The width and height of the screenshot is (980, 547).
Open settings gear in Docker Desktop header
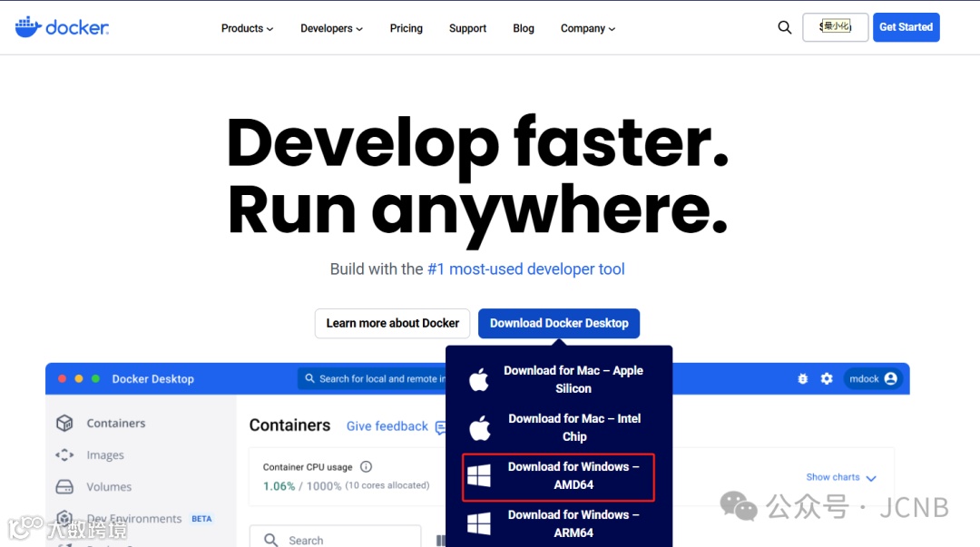[x=827, y=379]
